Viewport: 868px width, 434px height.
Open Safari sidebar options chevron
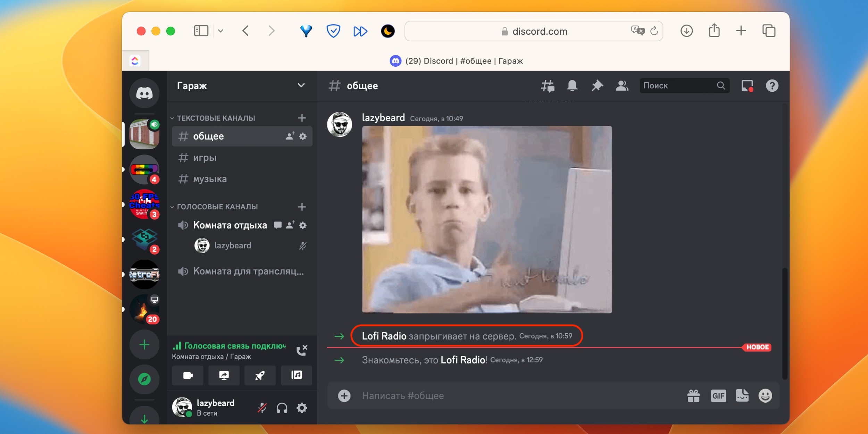220,31
